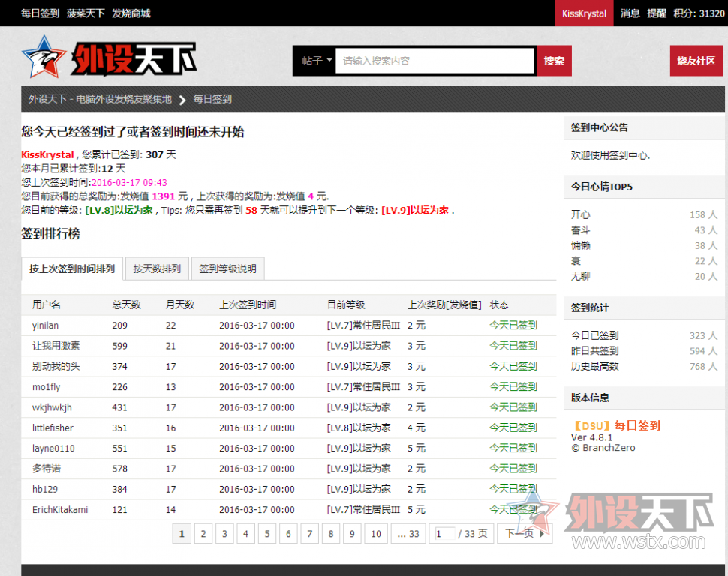Click the breadcrumb arrow separator icon
728x576 pixels.
click(182, 99)
